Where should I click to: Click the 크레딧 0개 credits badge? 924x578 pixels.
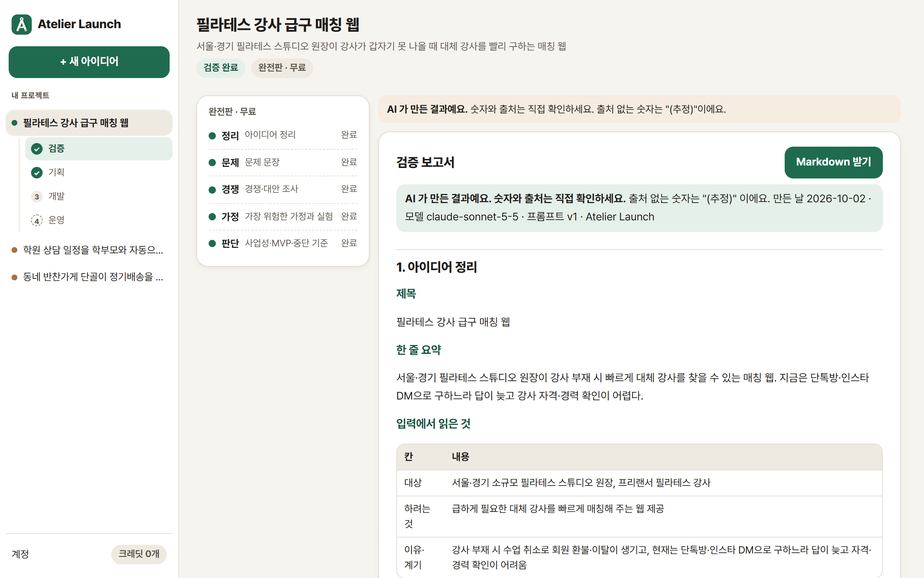click(139, 554)
